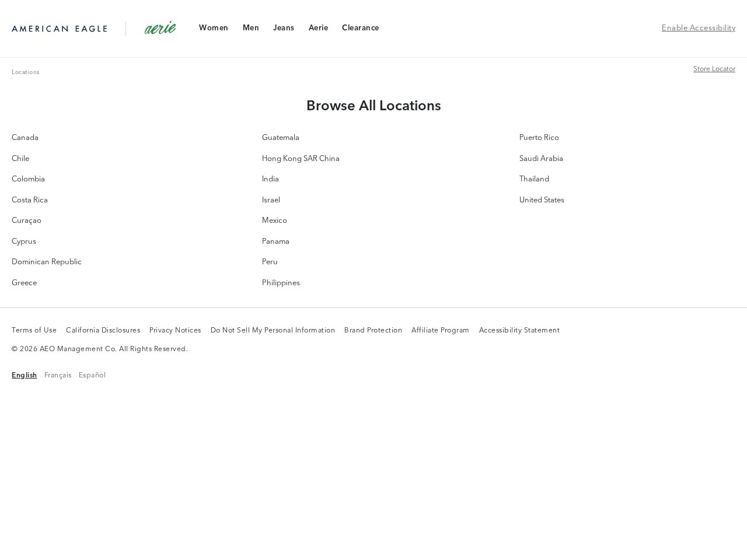Browse Chile locations
This screenshot has height=560, width=747.
pos(20,159)
